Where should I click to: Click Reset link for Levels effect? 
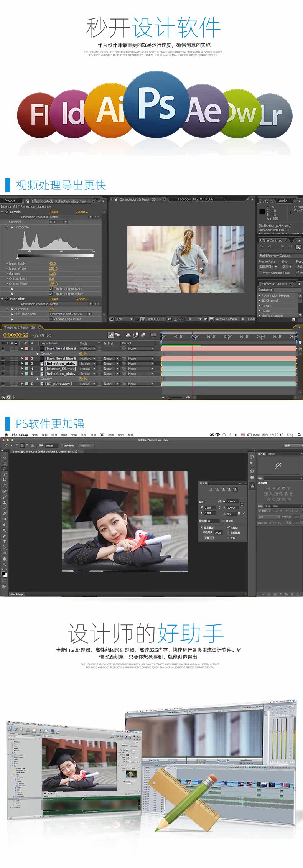click(x=54, y=212)
